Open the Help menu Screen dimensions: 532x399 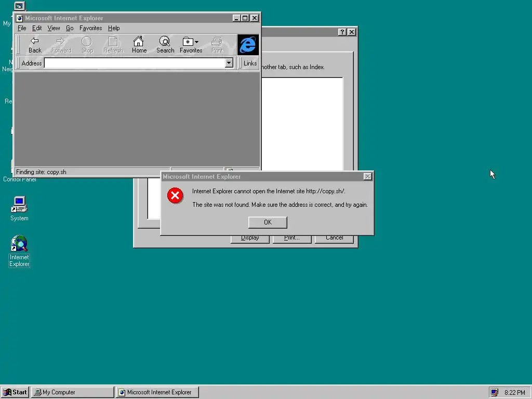coord(114,28)
